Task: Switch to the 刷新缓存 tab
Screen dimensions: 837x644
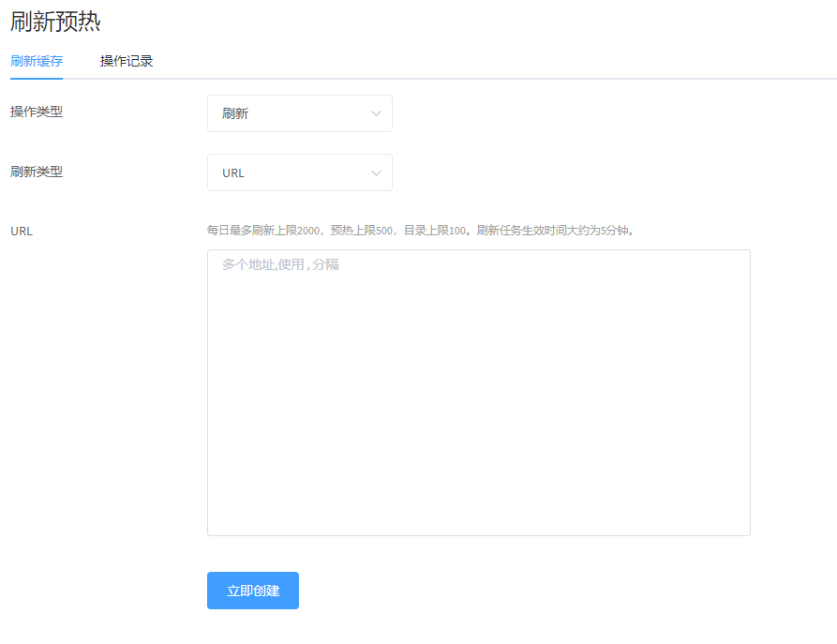Action: tap(37, 62)
